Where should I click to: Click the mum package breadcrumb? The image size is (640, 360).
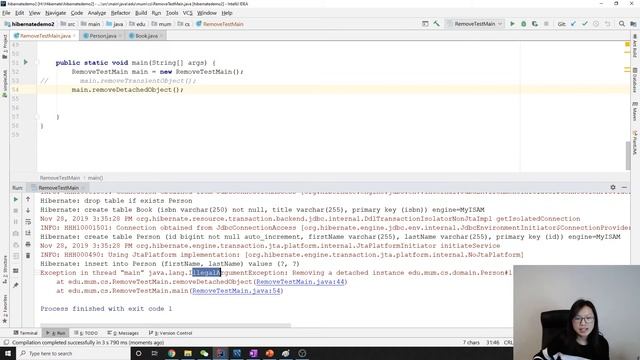point(162,24)
